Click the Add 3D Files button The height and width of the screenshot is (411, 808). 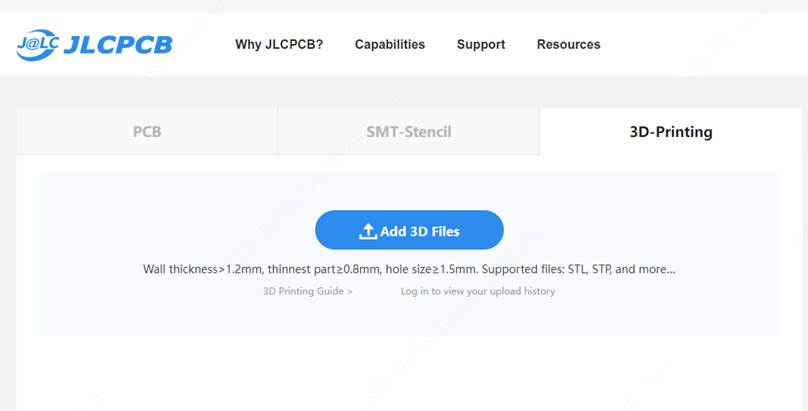(409, 230)
